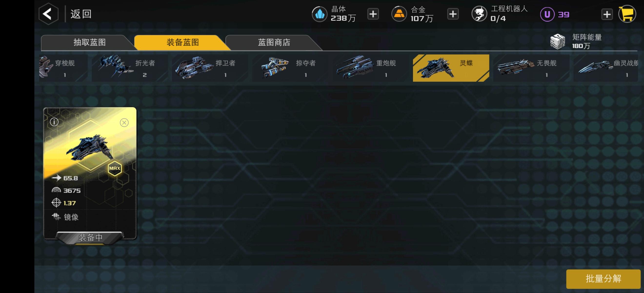Add more crystals with plus button
The height and width of the screenshot is (293, 644).
click(373, 14)
